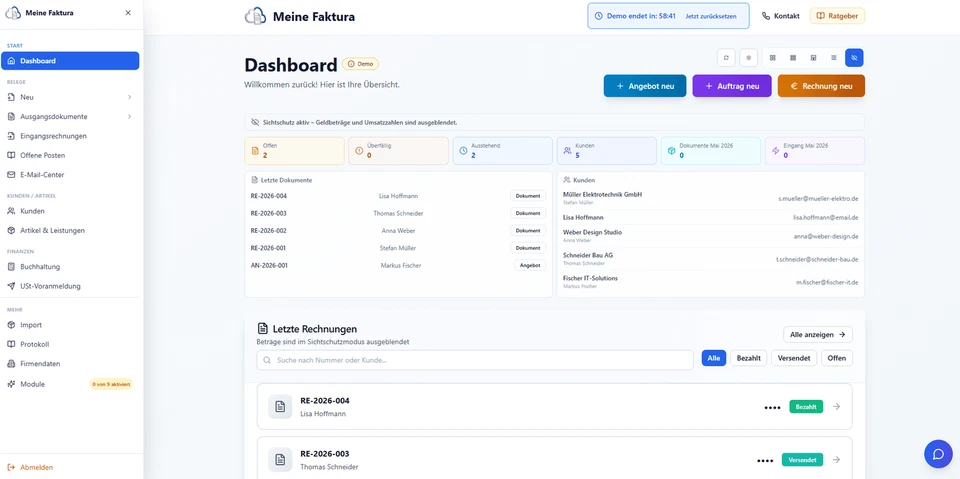This screenshot has height=479, width=960.
Task: Open Buchhaltung in the sidebar
Action: 70,266
